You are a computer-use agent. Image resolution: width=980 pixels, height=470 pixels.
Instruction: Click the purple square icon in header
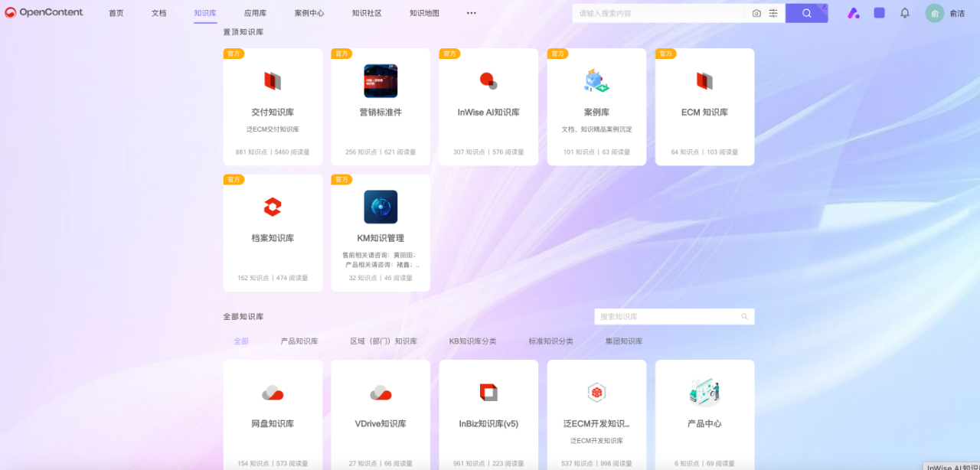879,13
